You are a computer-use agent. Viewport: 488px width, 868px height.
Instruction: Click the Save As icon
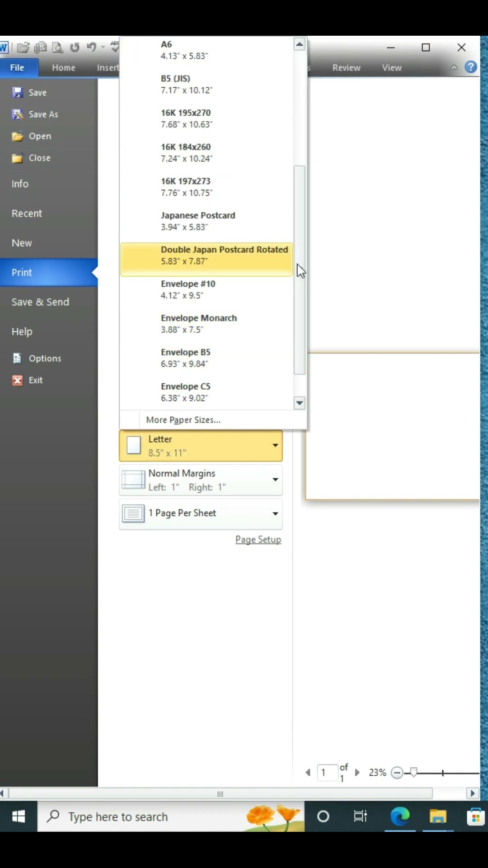click(18, 114)
